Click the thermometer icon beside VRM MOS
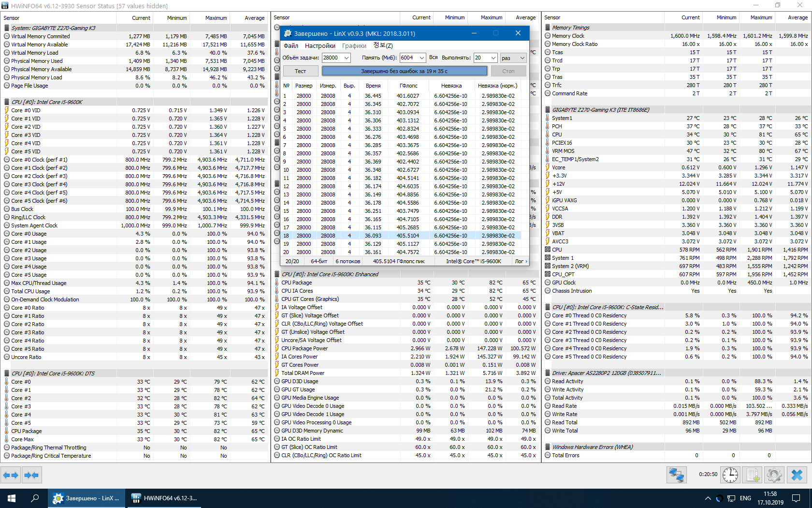This screenshot has width=812, height=508. coord(548,151)
